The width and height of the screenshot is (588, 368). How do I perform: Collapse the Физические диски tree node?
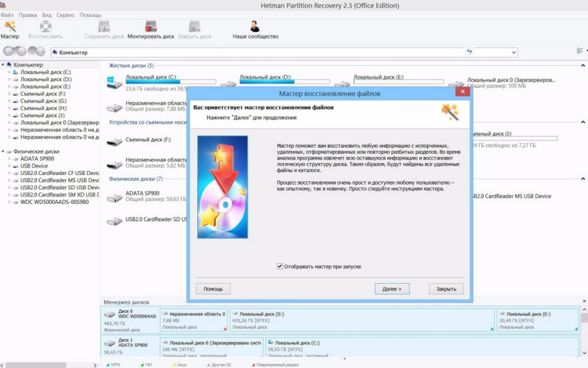(3, 151)
